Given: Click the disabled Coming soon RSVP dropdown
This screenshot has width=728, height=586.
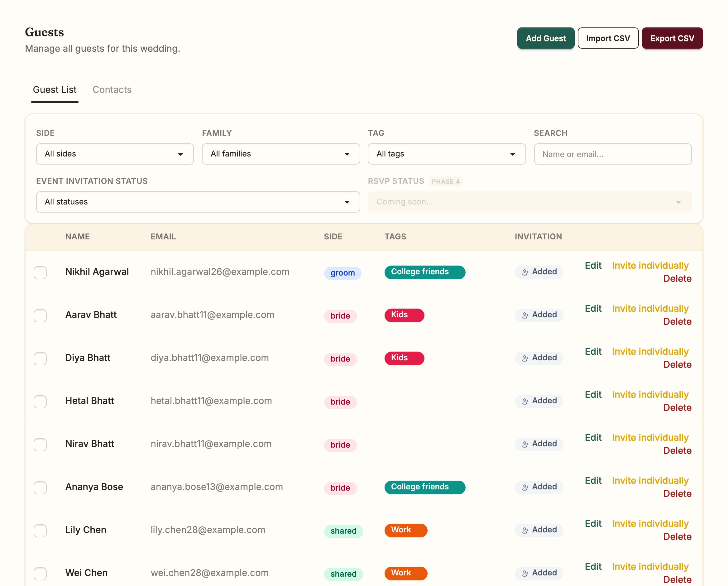Looking at the screenshot, I should click(529, 202).
